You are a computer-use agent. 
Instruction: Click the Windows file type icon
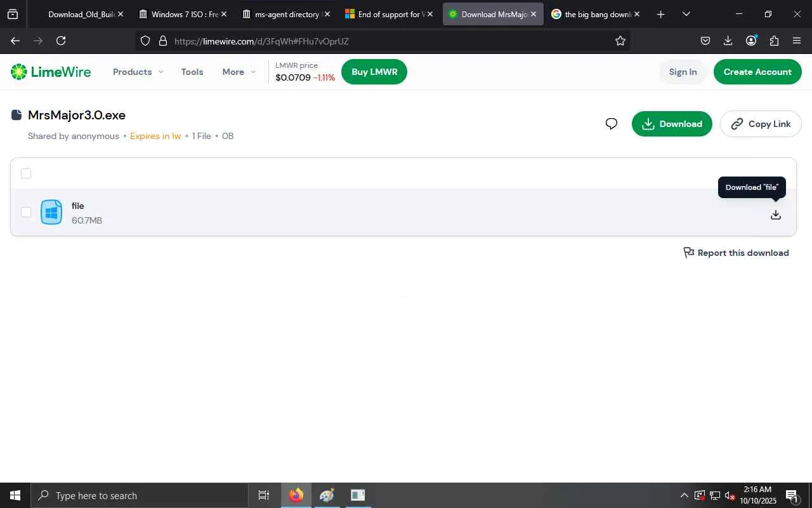[51, 212]
